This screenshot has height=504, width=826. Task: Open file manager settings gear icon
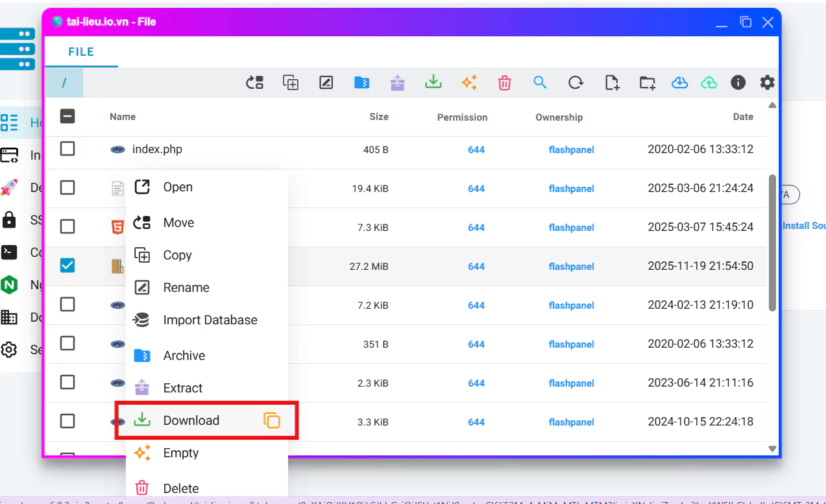point(767,82)
